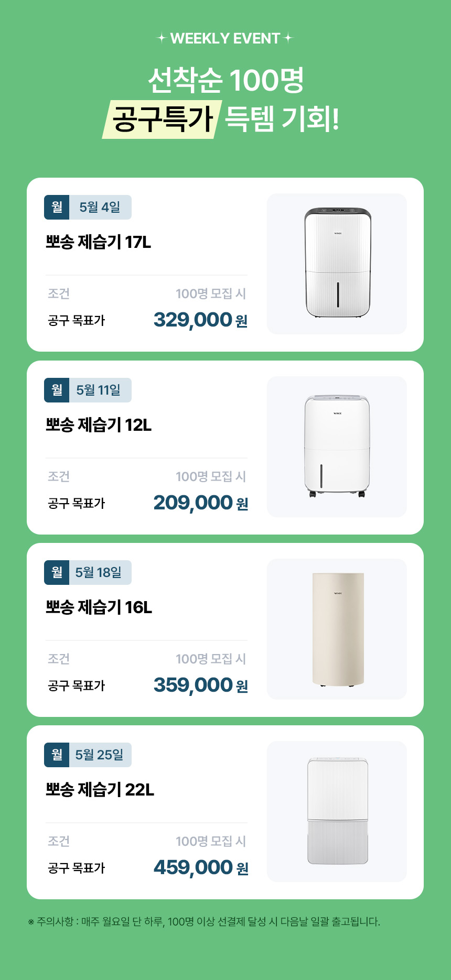
Task: Click the 월 badge beside 5월 18일
Action: [57, 573]
